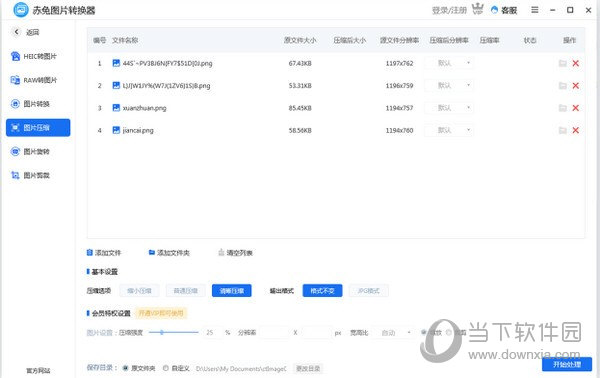The height and width of the screenshot is (378, 600).
Task: Open the 宽高比 aspect ratio dropdown
Action: (x=394, y=333)
